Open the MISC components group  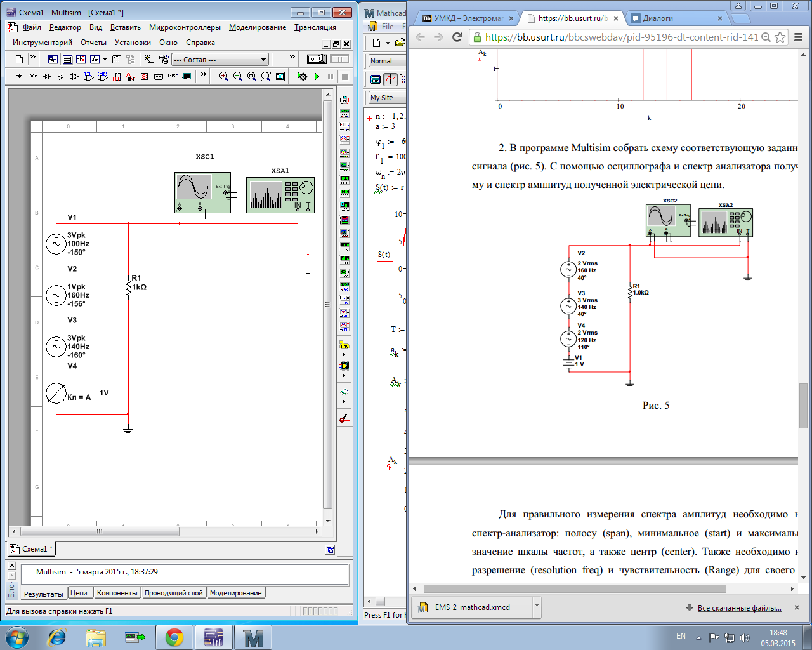[x=173, y=76]
